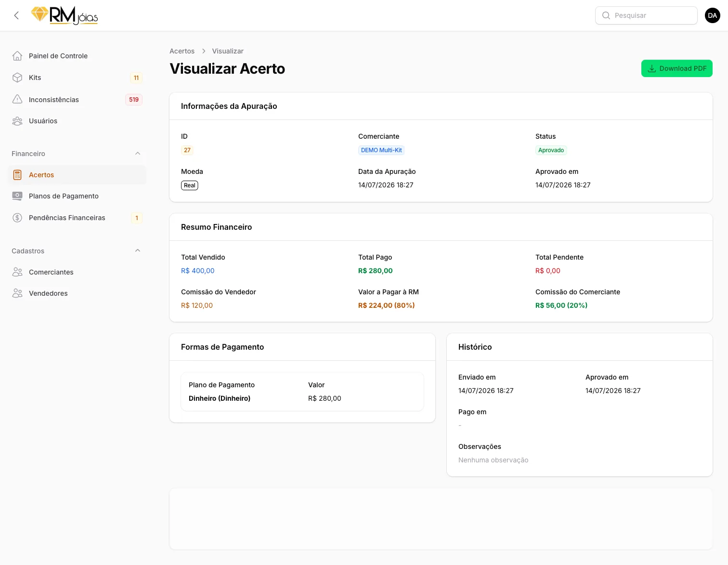Open the DA user avatar menu

tap(712, 15)
